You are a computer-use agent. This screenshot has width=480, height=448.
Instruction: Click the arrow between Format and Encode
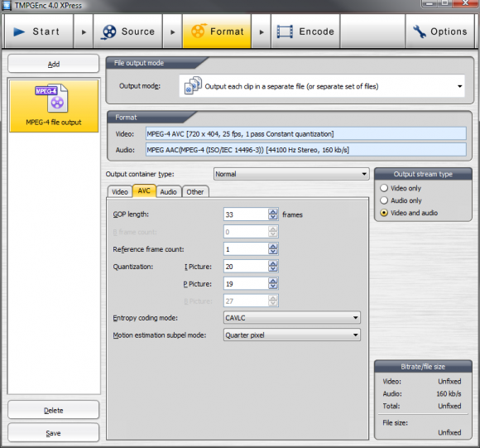pyautogui.click(x=262, y=31)
